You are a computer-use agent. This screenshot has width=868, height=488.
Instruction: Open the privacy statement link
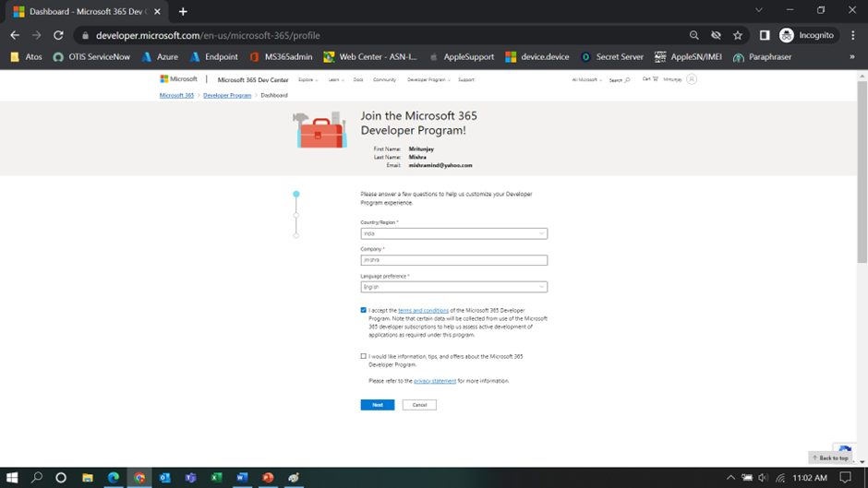pos(435,381)
